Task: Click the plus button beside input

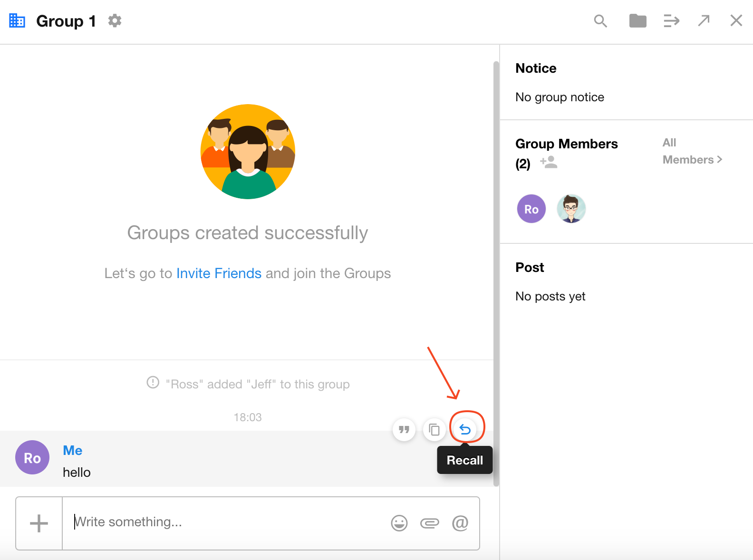Action: (39, 523)
